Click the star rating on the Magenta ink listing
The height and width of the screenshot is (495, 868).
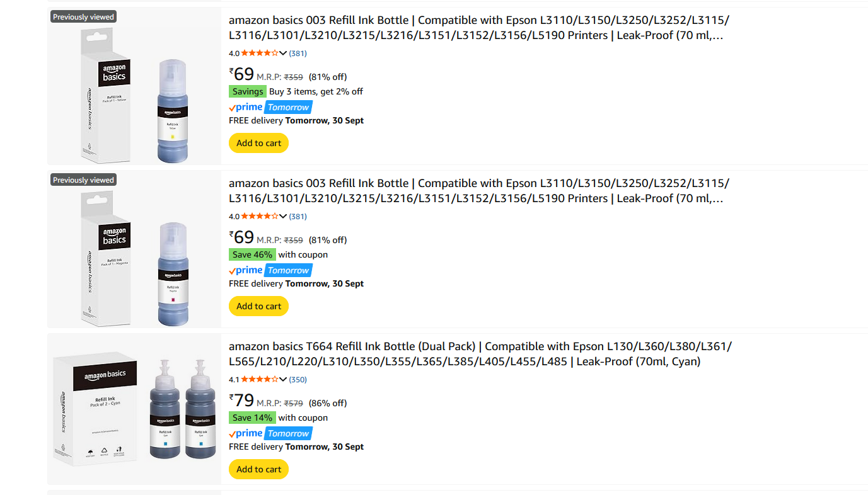pos(260,217)
